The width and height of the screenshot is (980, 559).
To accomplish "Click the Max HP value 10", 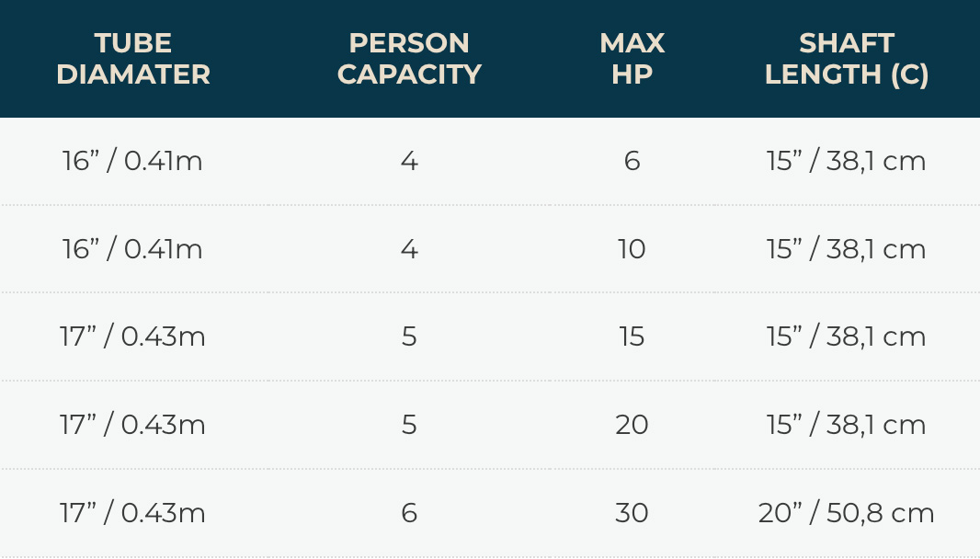I will click(x=632, y=249).
